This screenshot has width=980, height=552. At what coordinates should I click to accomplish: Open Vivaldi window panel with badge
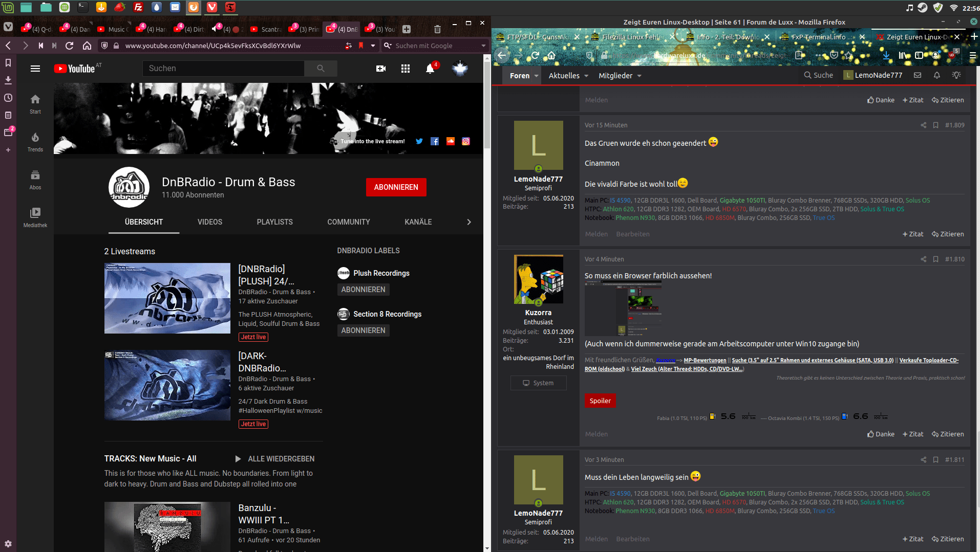[x=8, y=133]
